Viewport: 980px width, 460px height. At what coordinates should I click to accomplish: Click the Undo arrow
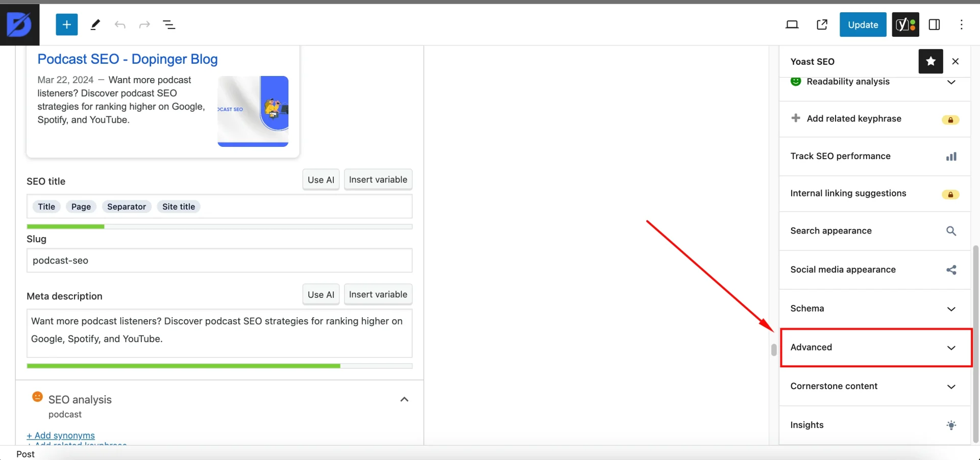click(120, 24)
